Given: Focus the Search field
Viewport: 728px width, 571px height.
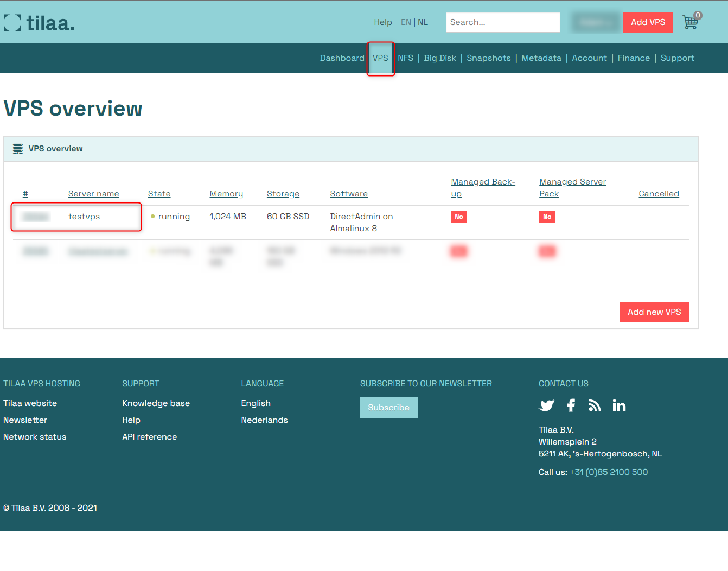Looking at the screenshot, I should pos(503,22).
